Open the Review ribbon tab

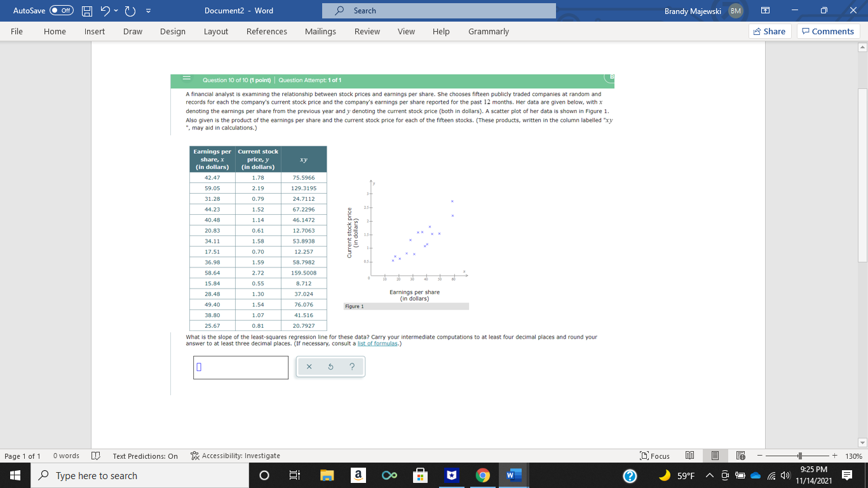pyautogui.click(x=367, y=31)
